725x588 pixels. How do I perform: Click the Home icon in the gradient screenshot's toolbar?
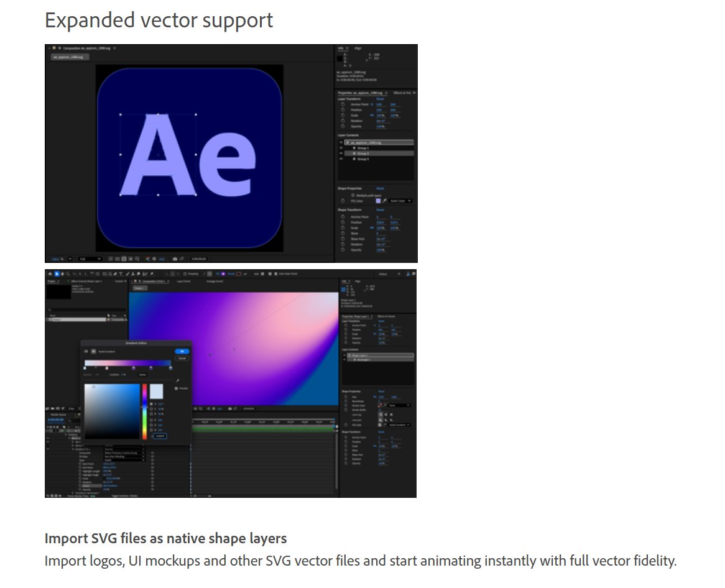point(50,273)
